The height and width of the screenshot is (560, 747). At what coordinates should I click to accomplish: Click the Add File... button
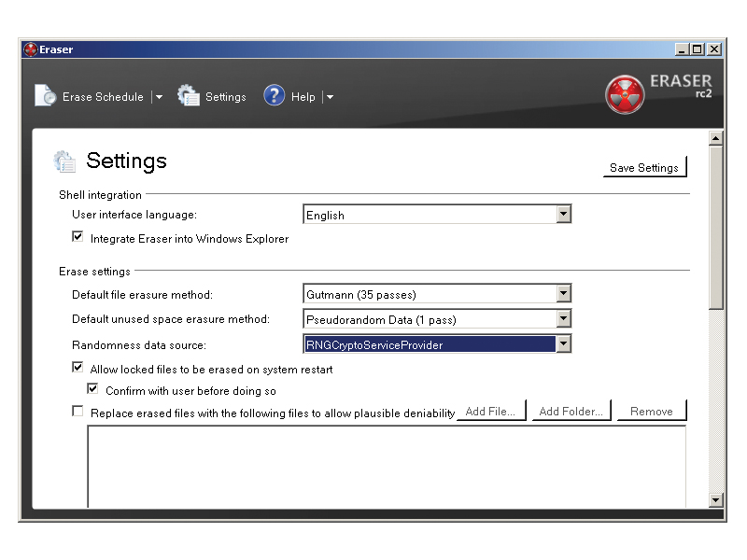pyautogui.click(x=491, y=411)
